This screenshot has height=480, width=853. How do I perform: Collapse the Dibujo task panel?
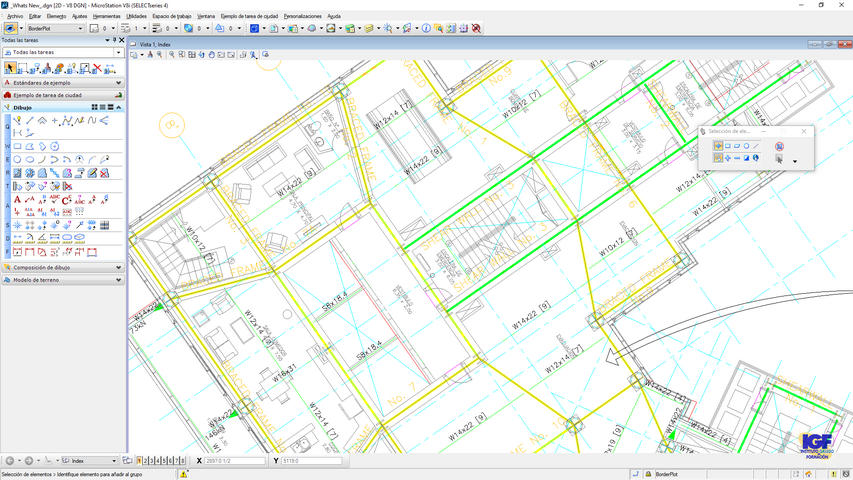coord(119,107)
